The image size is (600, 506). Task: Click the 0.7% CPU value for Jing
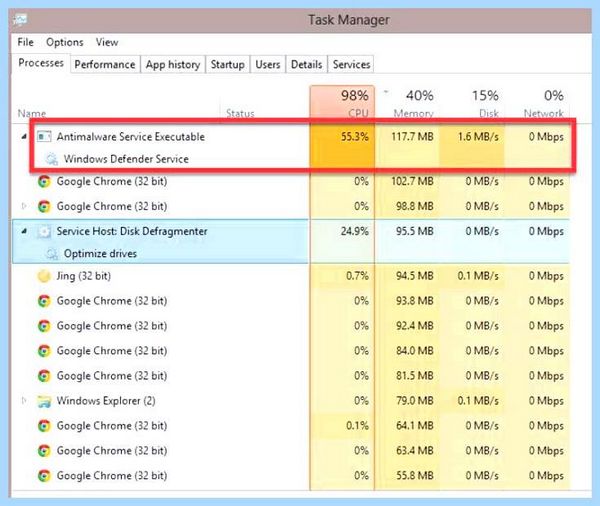click(357, 276)
